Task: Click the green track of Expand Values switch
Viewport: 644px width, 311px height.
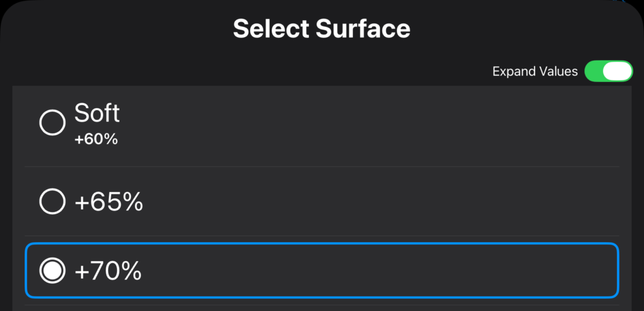Action: pyautogui.click(x=594, y=71)
